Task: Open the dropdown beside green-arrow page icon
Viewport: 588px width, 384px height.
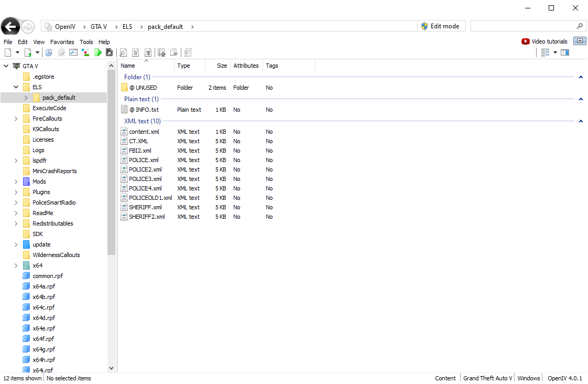Action: pyautogui.click(x=38, y=52)
